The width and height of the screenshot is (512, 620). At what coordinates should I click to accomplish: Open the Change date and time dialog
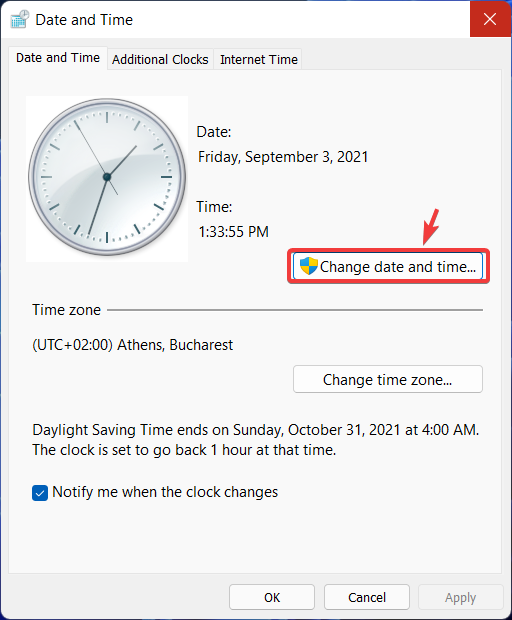coord(388,266)
